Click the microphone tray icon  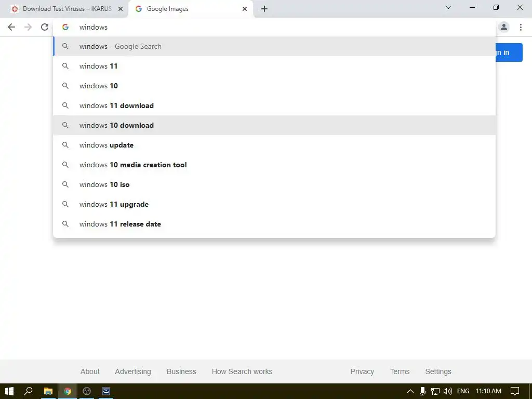[x=422, y=391]
